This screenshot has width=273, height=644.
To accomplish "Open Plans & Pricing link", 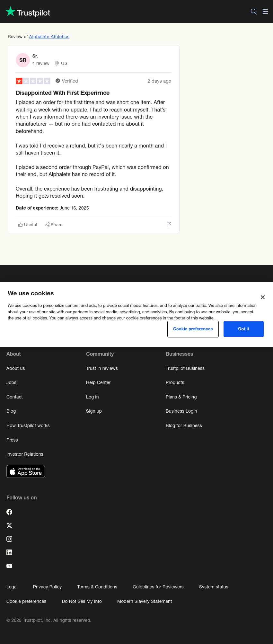I will 181,397.
